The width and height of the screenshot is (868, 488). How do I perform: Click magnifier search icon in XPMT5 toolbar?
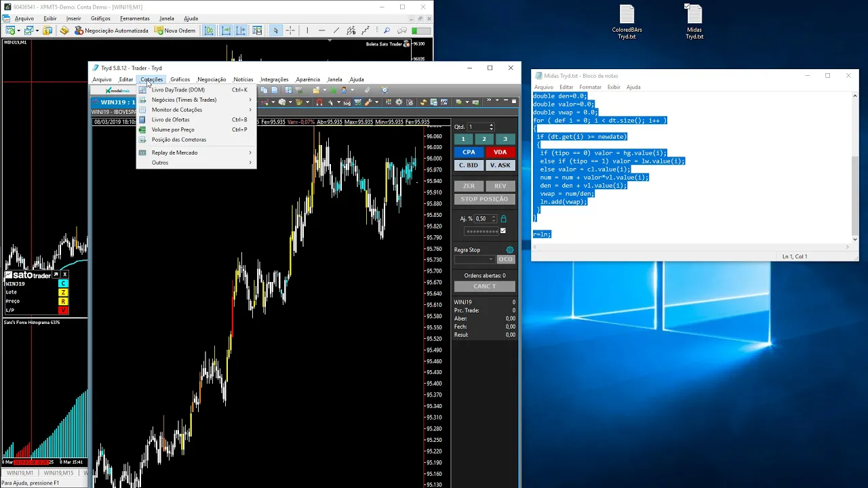[x=387, y=30]
